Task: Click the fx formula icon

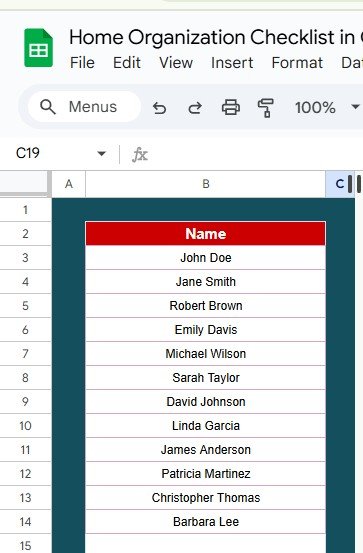Action: pyautogui.click(x=140, y=154)
